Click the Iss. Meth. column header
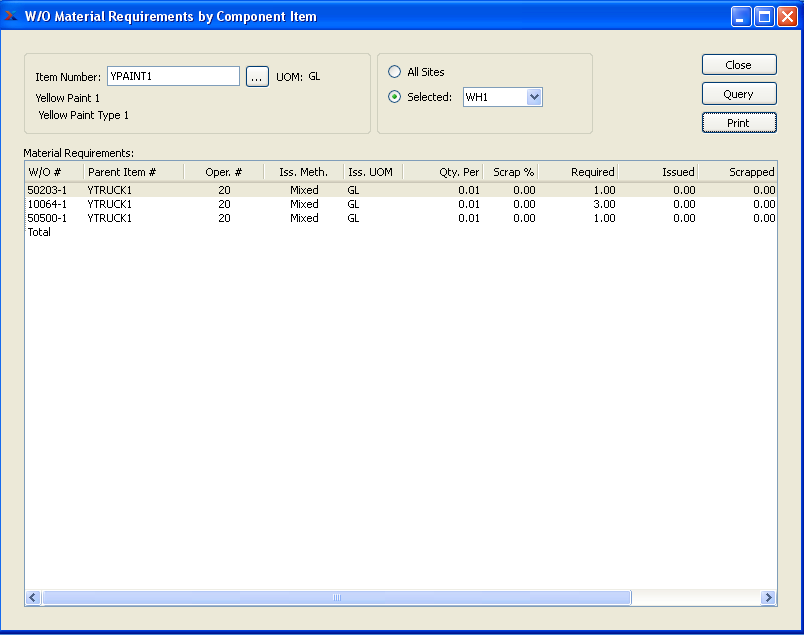 (303, 172)
